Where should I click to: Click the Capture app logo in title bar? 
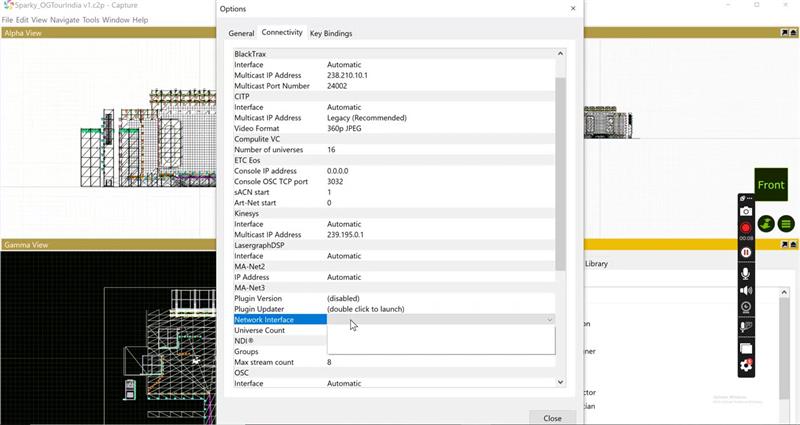(7, 5)
